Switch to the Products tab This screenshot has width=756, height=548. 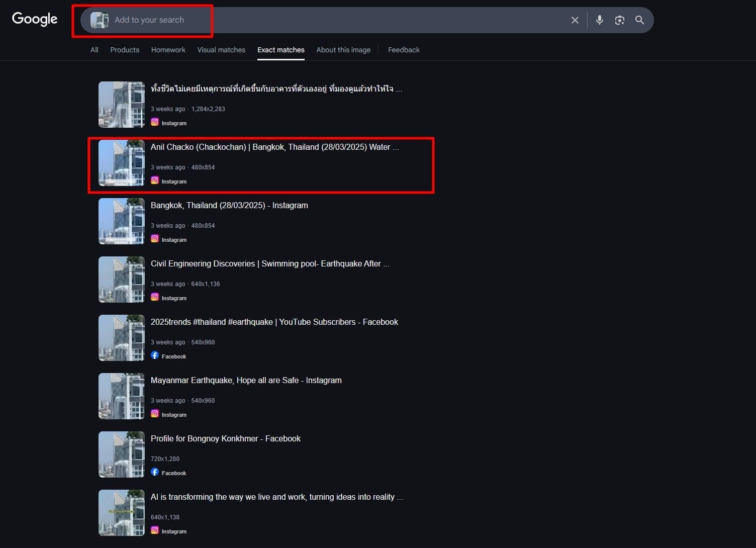[125, 50]
